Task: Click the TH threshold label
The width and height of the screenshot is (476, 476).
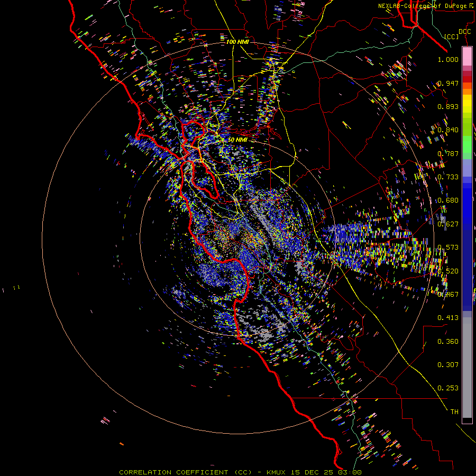Action: point(454,412)
